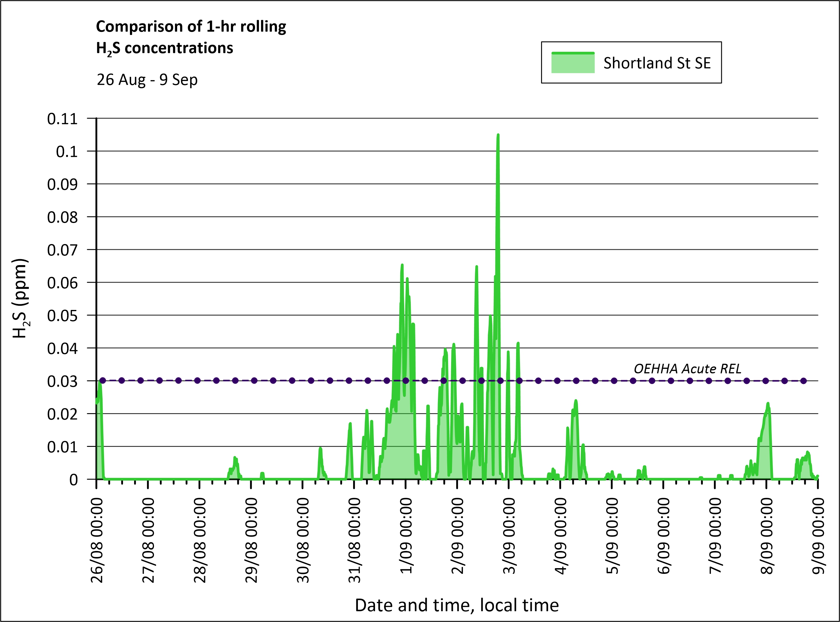Click the 26/08 00:00 x-axis date label
The image size is (840, 622).
(97, 540)
